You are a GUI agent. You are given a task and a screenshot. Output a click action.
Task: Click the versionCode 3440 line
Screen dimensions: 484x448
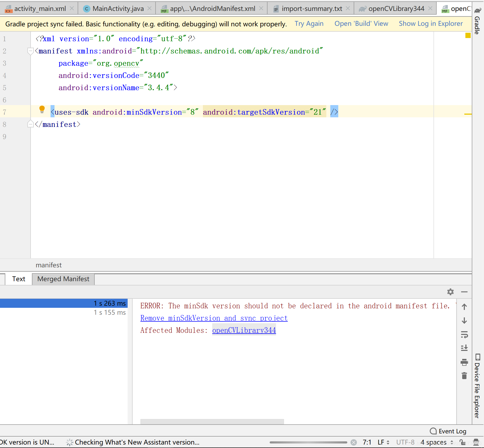[114, 75]
